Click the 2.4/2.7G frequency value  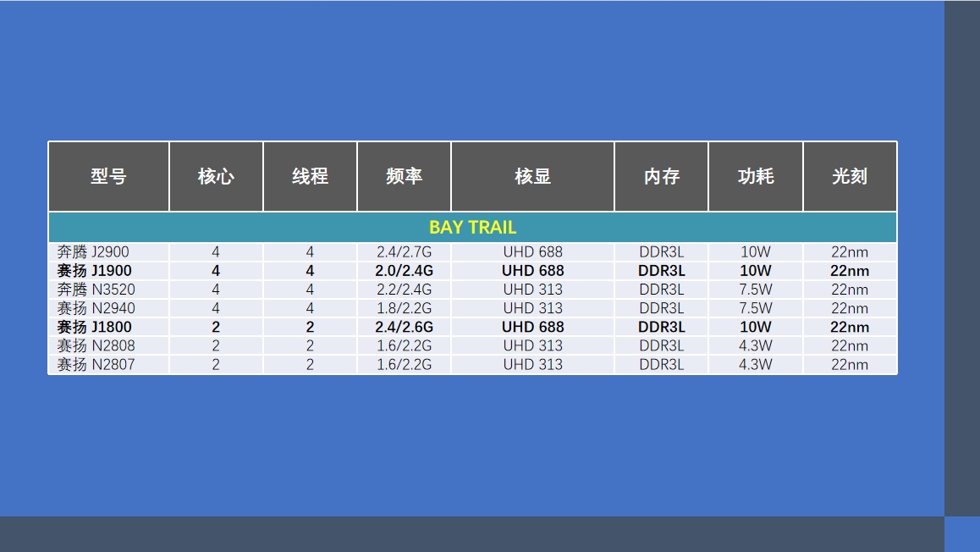coord(405,252)
